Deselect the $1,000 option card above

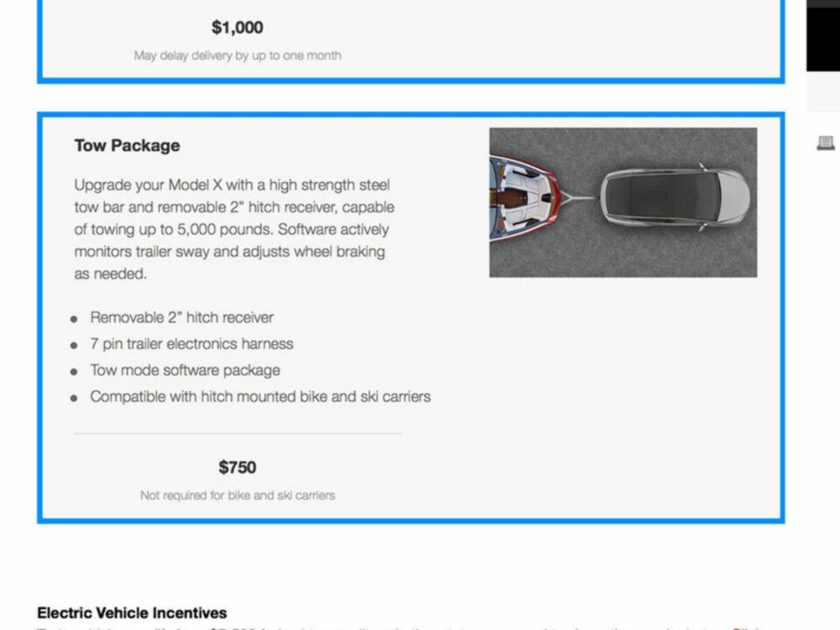coord(411,41)
